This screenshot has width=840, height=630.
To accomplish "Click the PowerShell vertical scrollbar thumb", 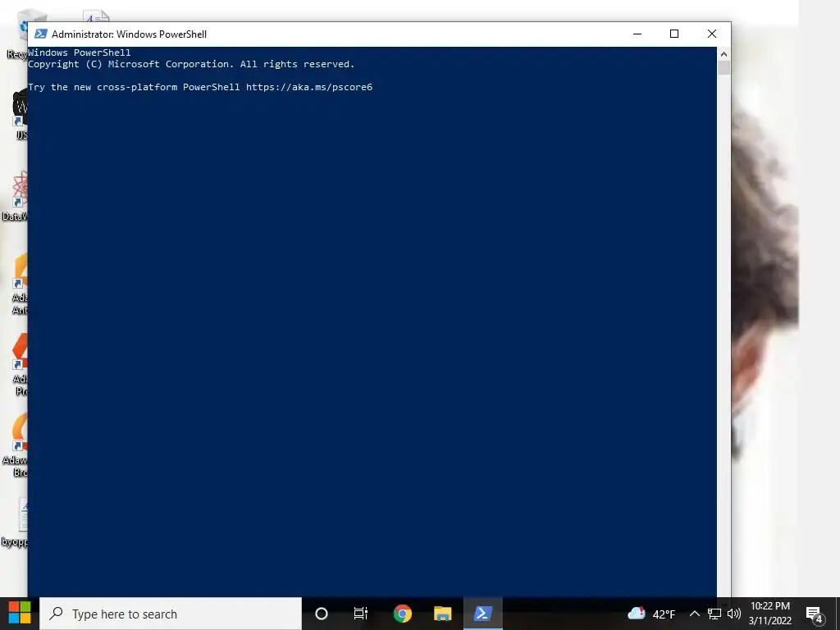I will [x=724, y=67].
